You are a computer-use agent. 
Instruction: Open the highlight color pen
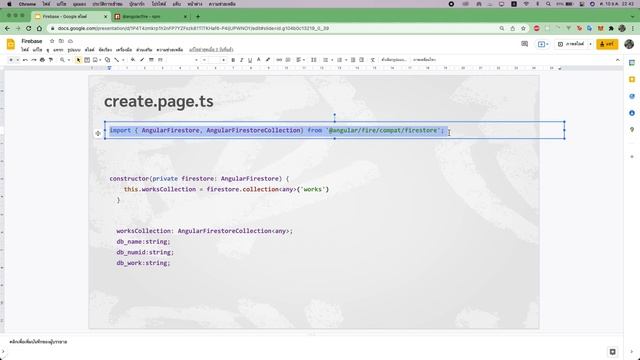[x=268, y=60]
